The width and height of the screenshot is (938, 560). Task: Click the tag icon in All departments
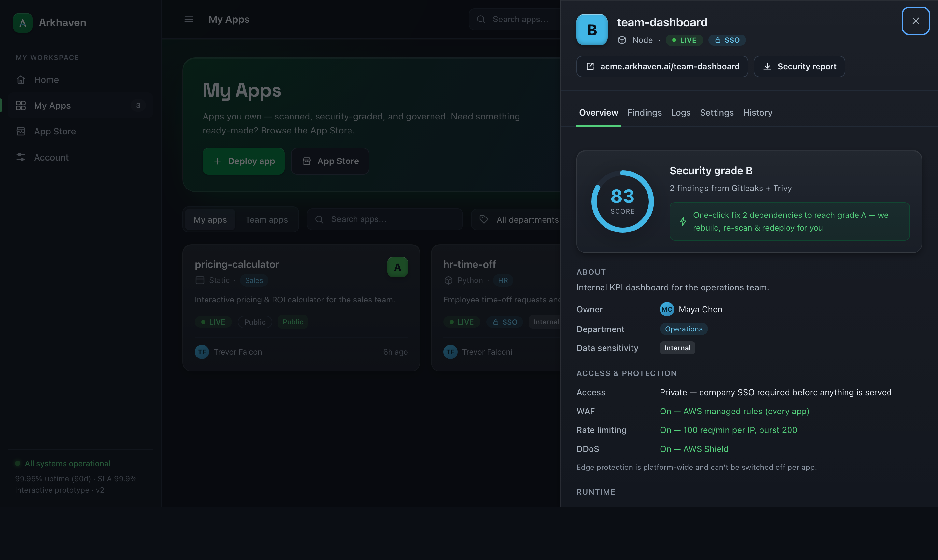click(x=484, y=220)
